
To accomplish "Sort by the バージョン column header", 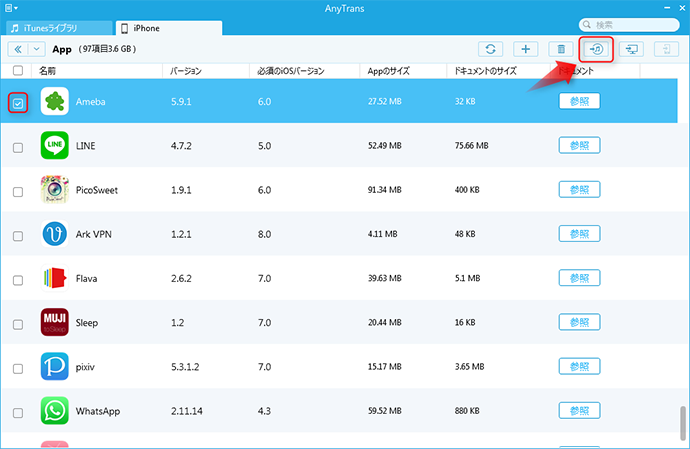I will (206, 71).
